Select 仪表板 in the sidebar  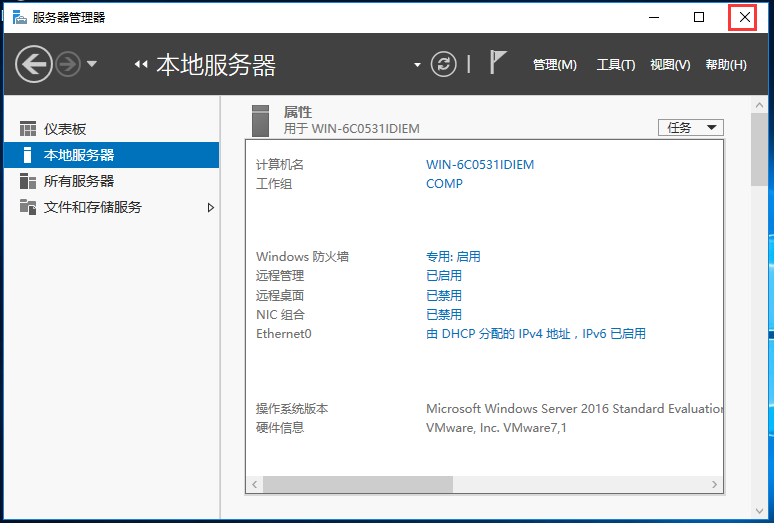(111, 129)
